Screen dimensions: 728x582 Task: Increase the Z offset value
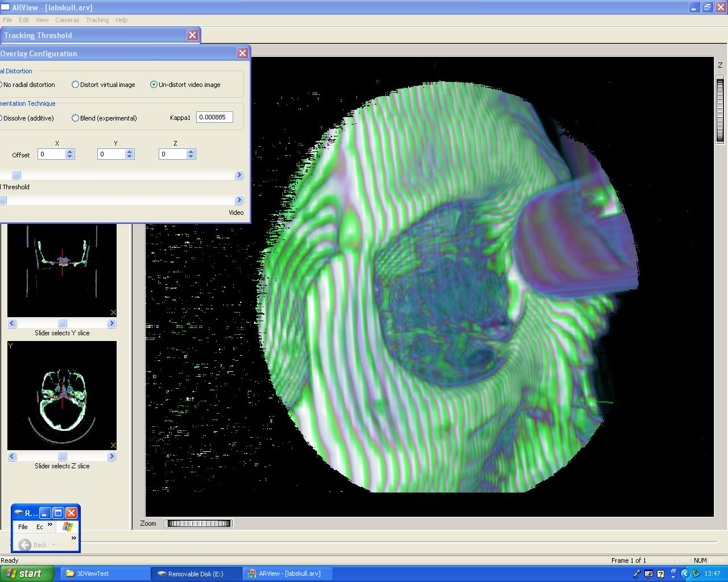click(191, 152)
